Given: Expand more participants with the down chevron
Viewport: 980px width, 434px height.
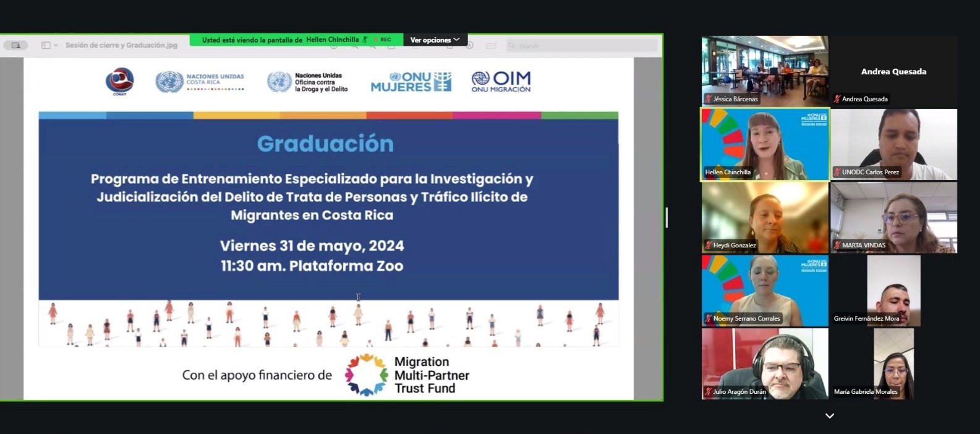Looking at the screenshot, I should (829, 416).
